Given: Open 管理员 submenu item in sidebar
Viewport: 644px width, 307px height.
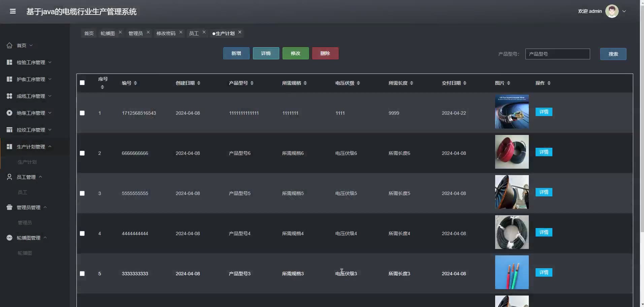Looking at the screenshot, I should click(x=25, y=223).
